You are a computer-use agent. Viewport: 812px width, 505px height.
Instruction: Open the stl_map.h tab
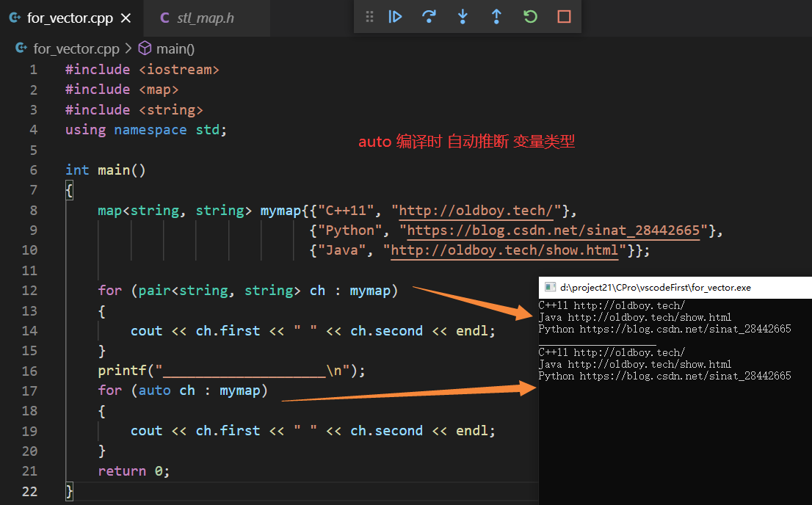tap(205, 18)
